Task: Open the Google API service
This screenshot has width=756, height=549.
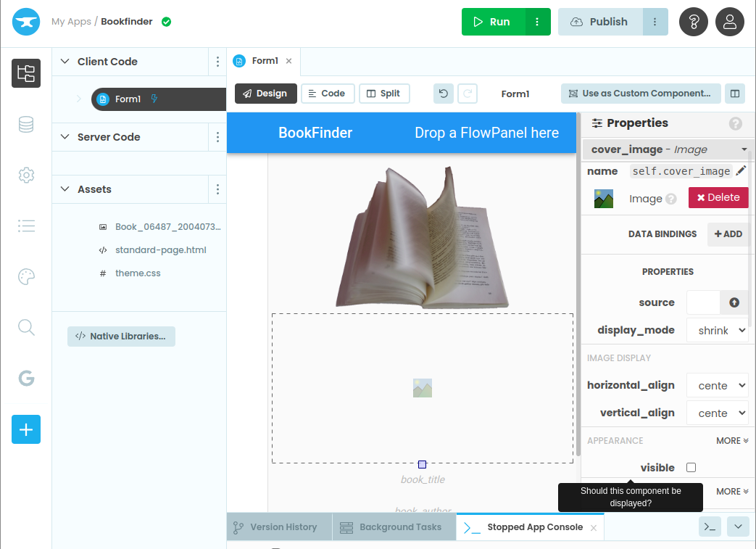Action: point(26,378)
